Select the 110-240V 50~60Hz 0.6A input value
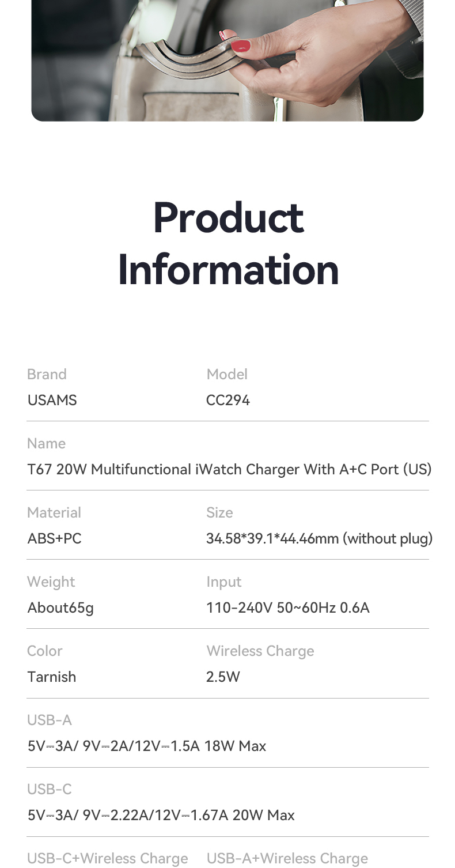Screen dimensions: 455x868 point(288,607)
